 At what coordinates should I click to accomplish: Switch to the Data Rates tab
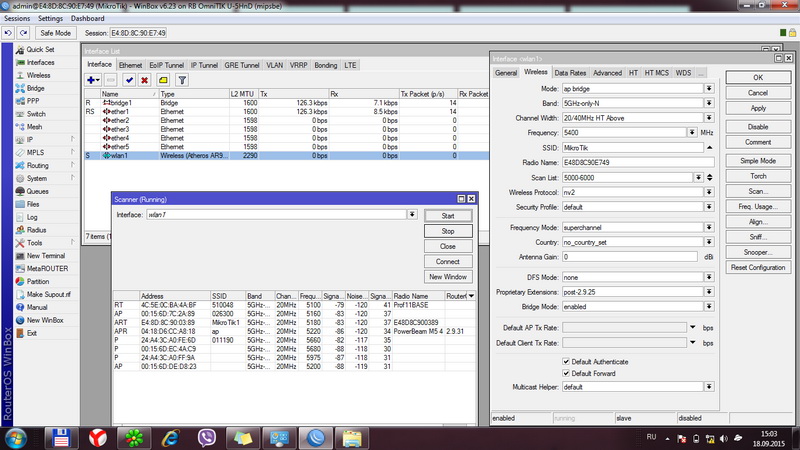[x=570, y=73]
